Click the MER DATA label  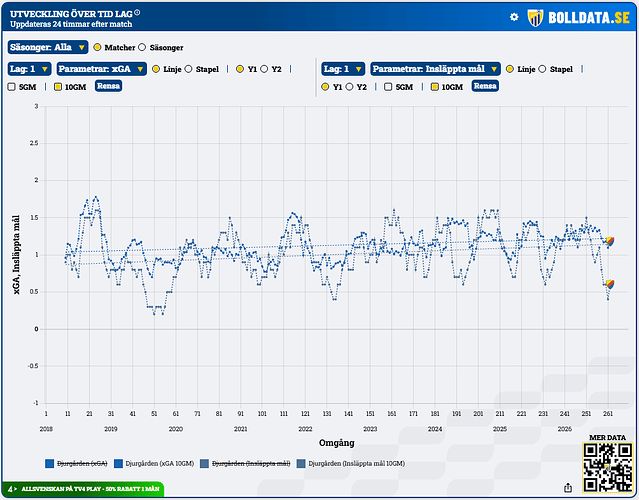pyautogui.click(x=607, y=438)
